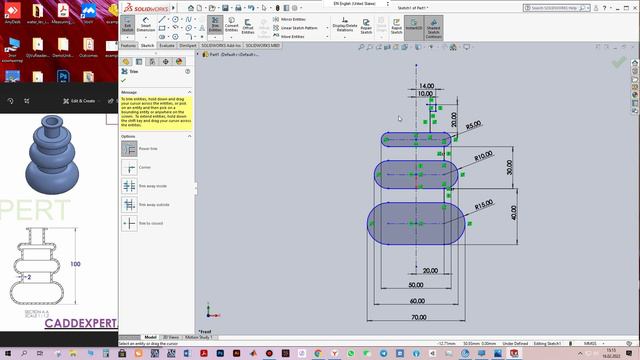Open the dropdown under Display/Delete Relations
This screenshot has height=360, width=640.
(x=345, y=37)
